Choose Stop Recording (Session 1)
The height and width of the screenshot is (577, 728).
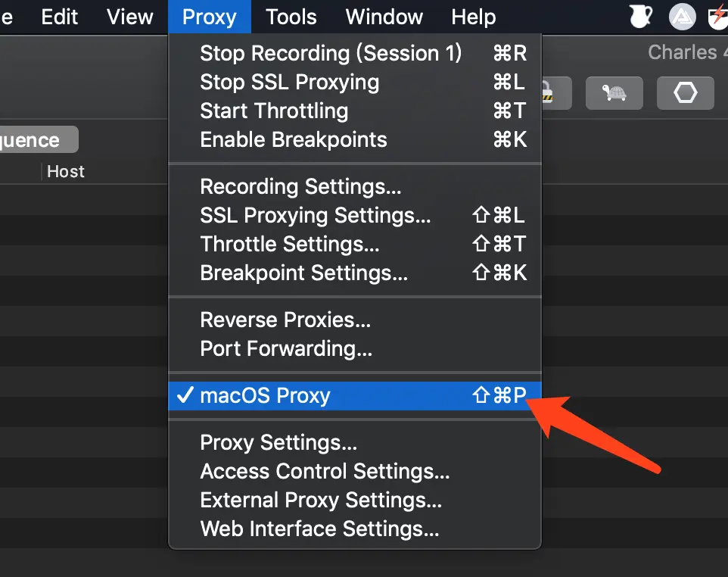point(330,53)
